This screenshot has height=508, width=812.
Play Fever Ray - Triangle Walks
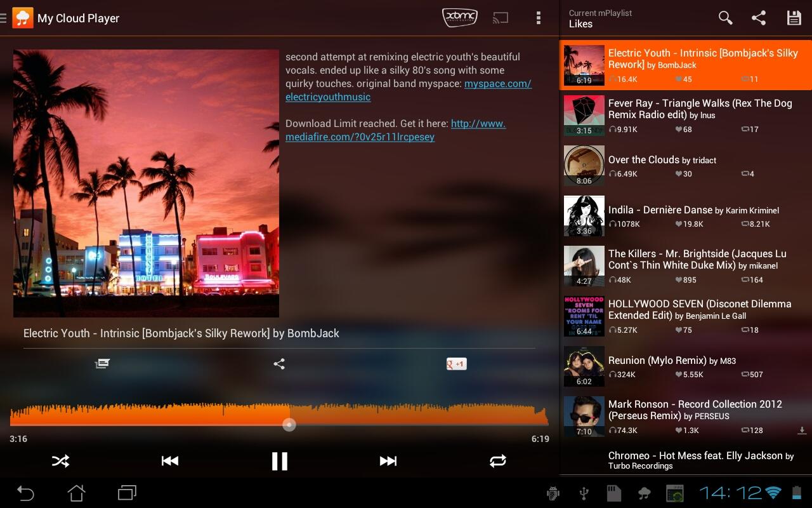click(x=686, y=115)
